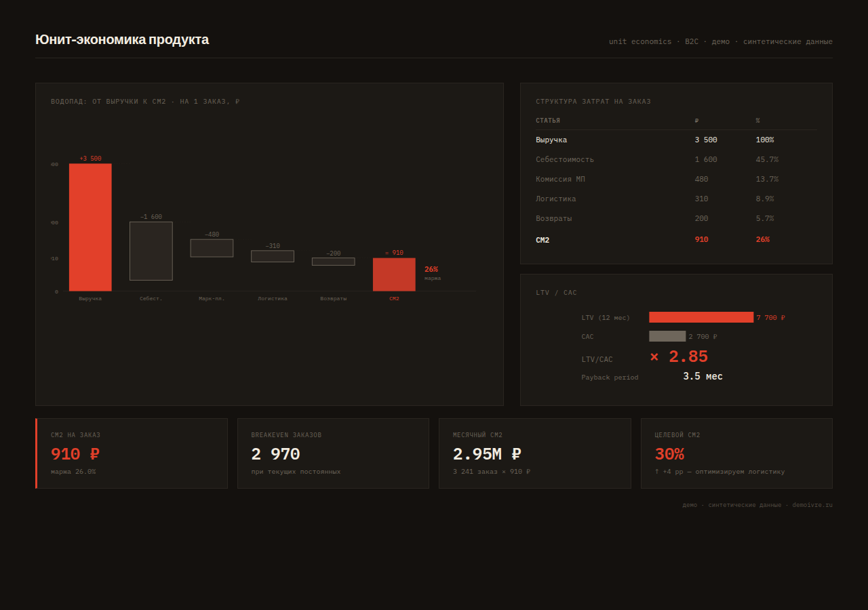
Task: Click the Логистика row in cost table
Action: tap(676, 199)
